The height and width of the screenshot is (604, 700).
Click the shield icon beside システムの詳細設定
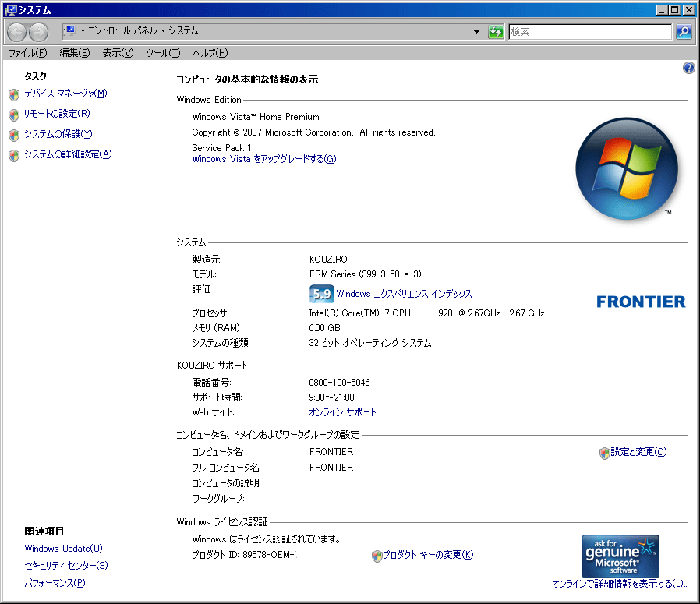tap(14, 155)
